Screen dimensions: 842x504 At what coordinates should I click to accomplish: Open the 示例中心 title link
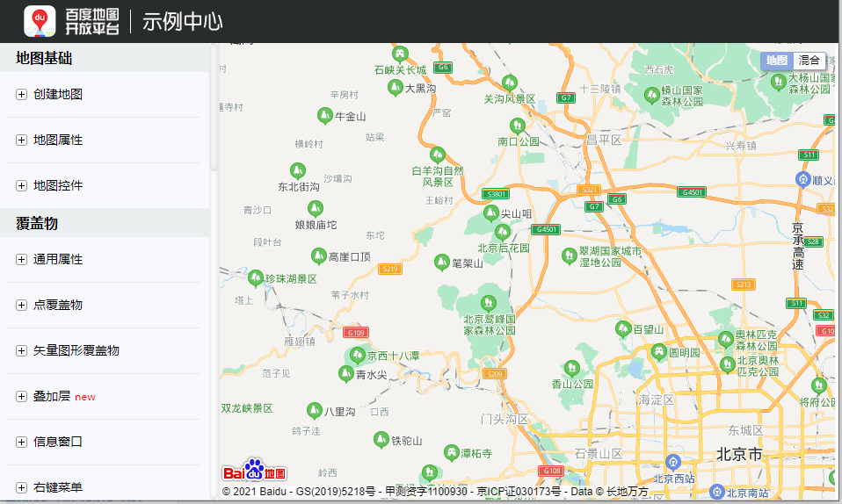coord(182,22)
